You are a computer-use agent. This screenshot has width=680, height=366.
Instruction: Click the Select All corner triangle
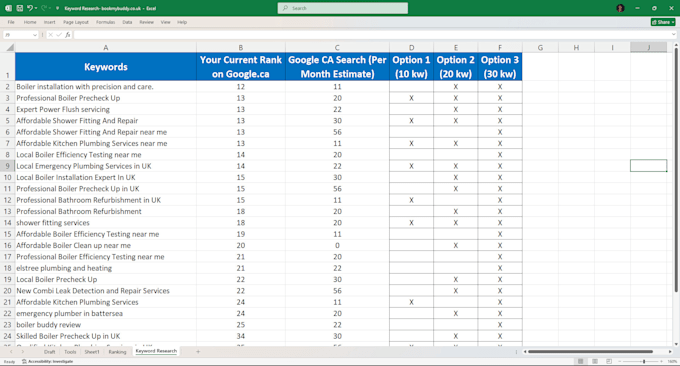tap(10, 48)
